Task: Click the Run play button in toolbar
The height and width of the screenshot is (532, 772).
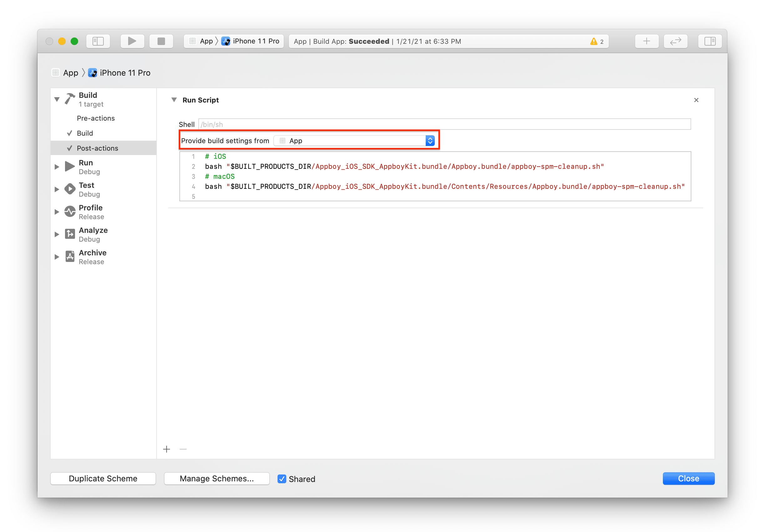Action: (132, 41)
